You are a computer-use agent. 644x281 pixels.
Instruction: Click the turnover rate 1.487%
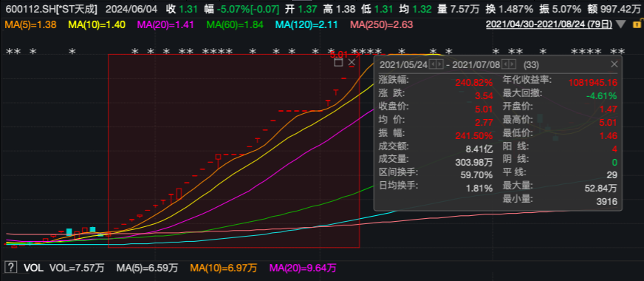click(515, 9)
